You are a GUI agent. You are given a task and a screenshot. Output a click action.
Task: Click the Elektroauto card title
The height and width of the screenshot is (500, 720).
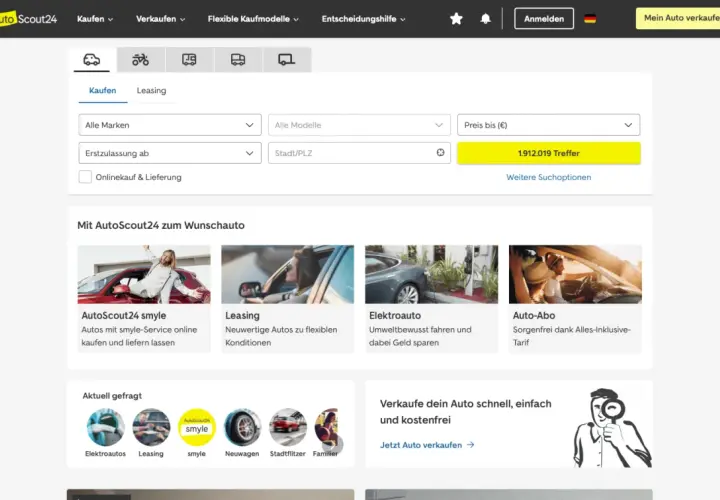(395, 315)
